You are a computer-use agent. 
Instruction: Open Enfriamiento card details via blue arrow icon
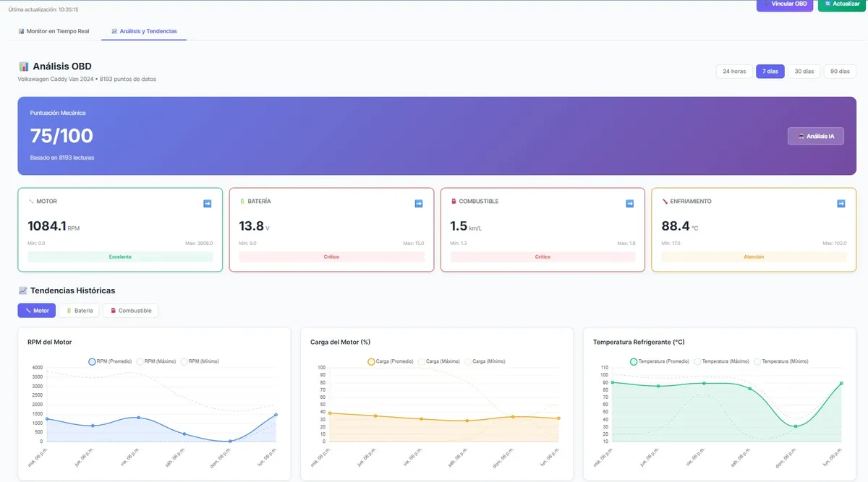click(x=841, y=203)
